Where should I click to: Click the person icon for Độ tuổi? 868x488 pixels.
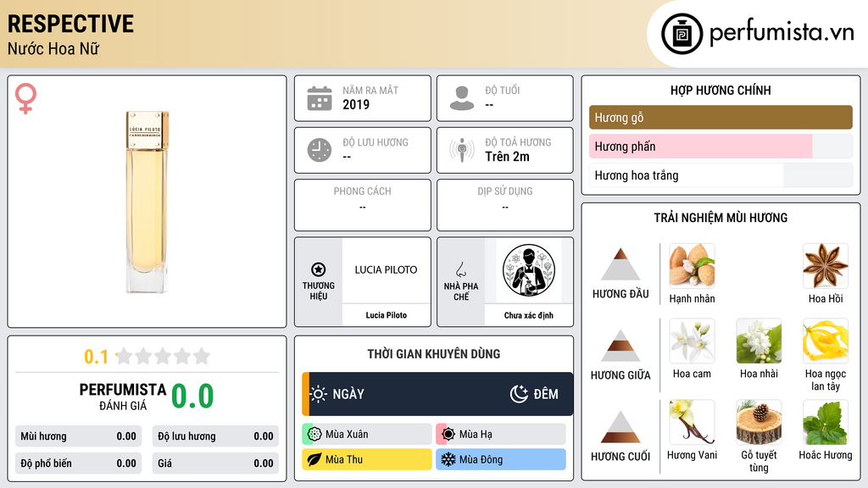tap(462, 98)
